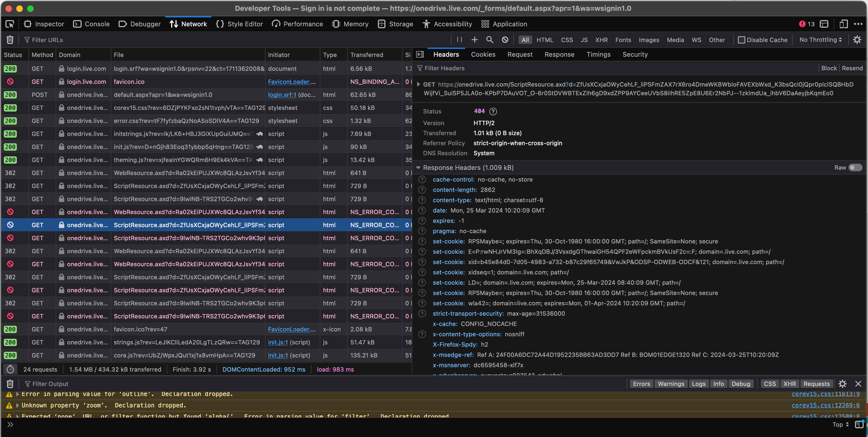This screenshot has width=868, height=437.
Task: Open network search magnifier icon
Action: [x=490, y=40]
